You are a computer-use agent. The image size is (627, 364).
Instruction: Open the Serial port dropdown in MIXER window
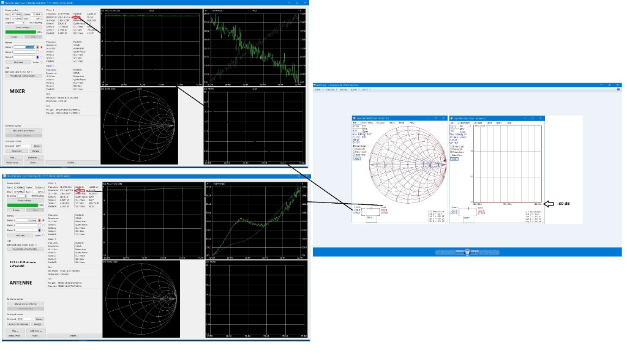23,146
